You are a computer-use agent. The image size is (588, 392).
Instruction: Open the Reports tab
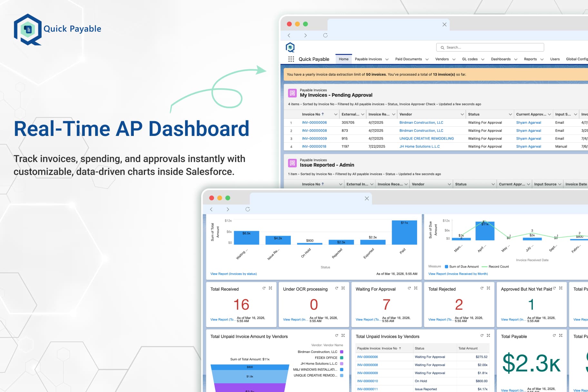(530, 59)
